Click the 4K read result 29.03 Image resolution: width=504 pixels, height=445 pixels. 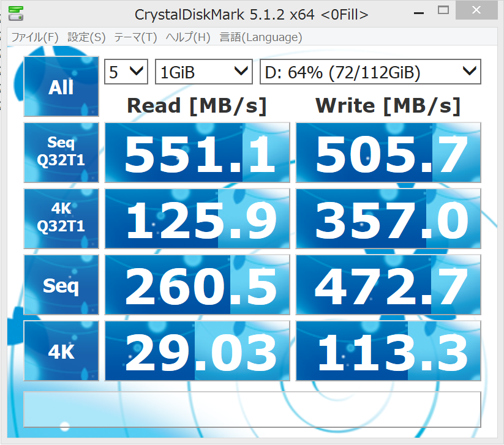(x=197, y=351)
